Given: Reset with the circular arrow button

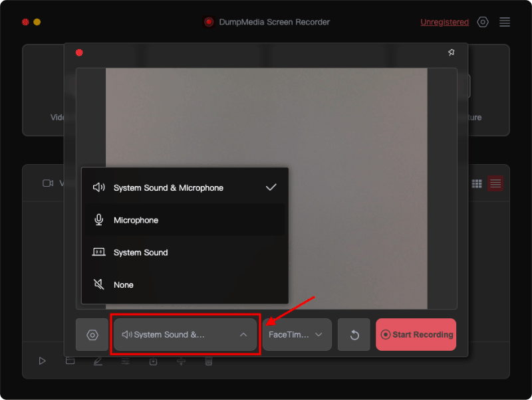Looking at the screenshot, I should coord(354,335).
